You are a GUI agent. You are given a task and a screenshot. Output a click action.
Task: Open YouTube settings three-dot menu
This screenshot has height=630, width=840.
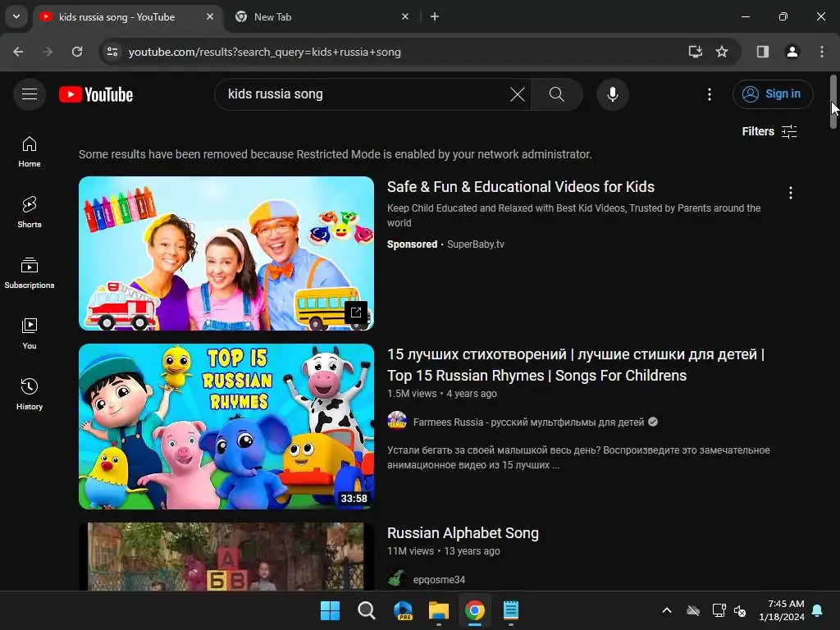click(710, 94)
